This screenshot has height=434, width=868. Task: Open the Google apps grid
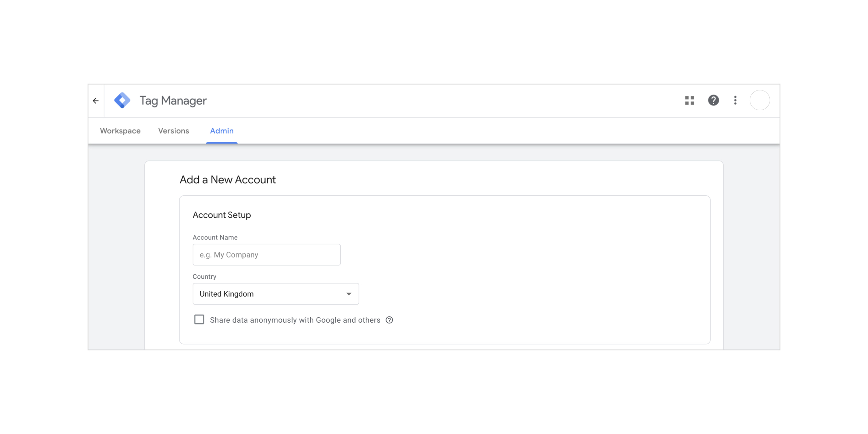(x=689, y=101)
